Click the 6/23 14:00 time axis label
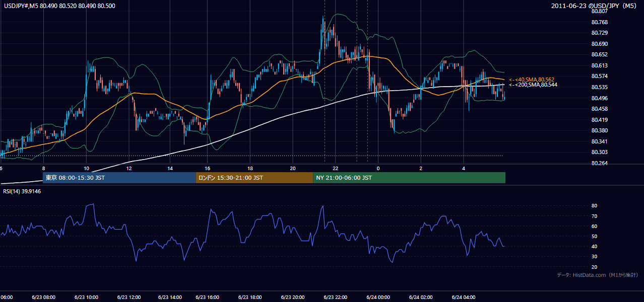Image resolution: width=644 pixels, height=302 pixels. [x=170, y=297]
